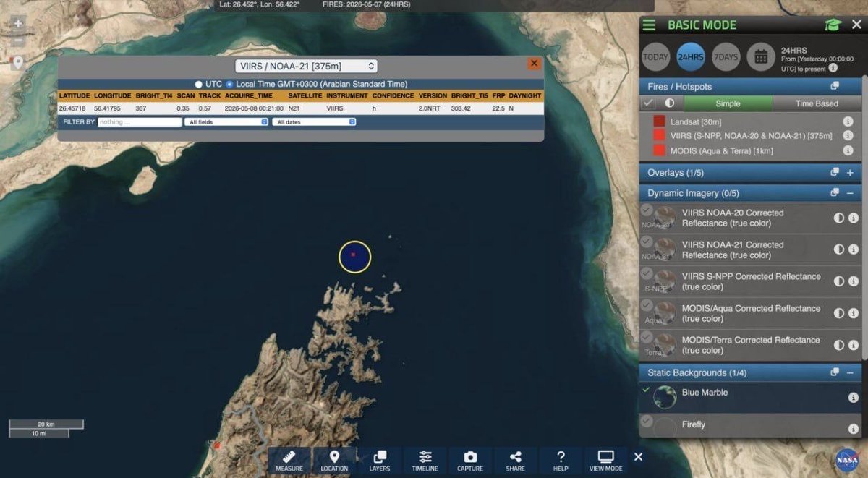Open info for Firefly background
The height and width of the screenshot is (478, 868).
point(854,430)
